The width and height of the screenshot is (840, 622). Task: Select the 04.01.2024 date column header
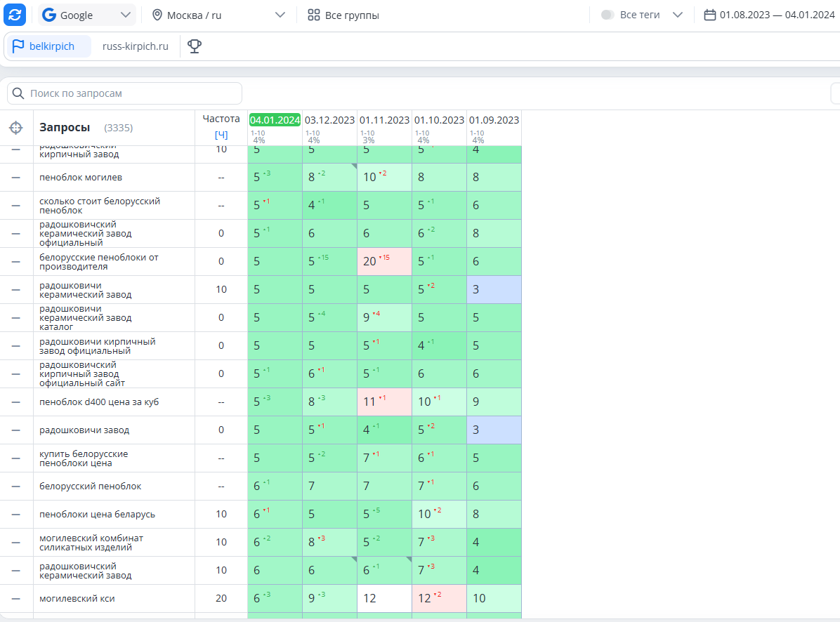[x=275, y=120]
